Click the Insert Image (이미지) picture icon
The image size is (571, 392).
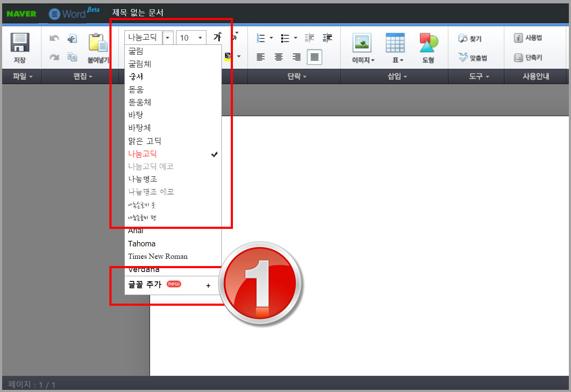(x=362, y=43)
